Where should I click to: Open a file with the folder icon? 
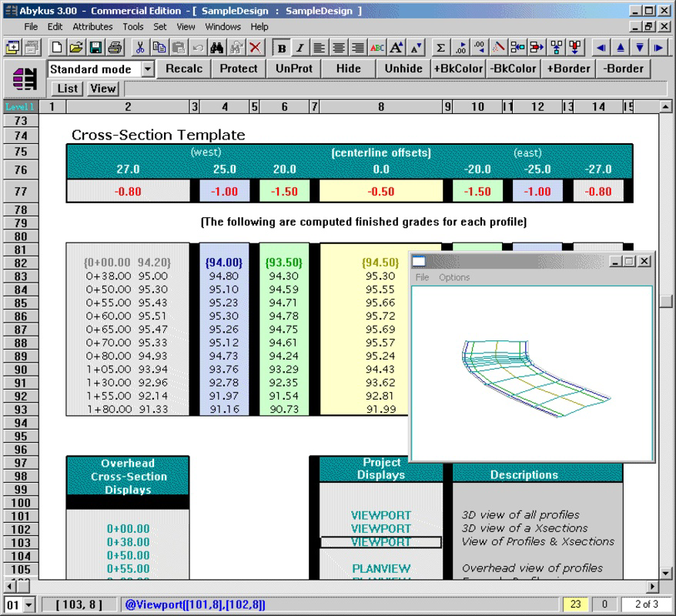click(x=76, y=48)
